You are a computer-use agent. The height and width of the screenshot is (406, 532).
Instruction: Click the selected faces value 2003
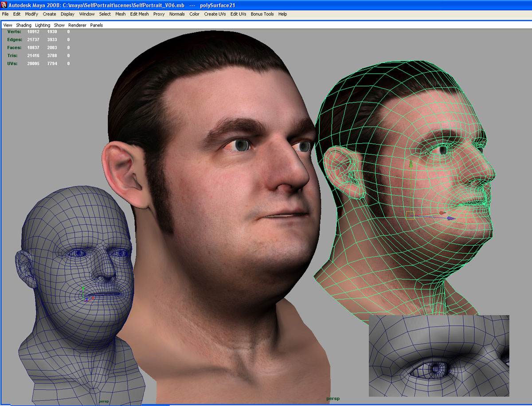pos(52,48)
